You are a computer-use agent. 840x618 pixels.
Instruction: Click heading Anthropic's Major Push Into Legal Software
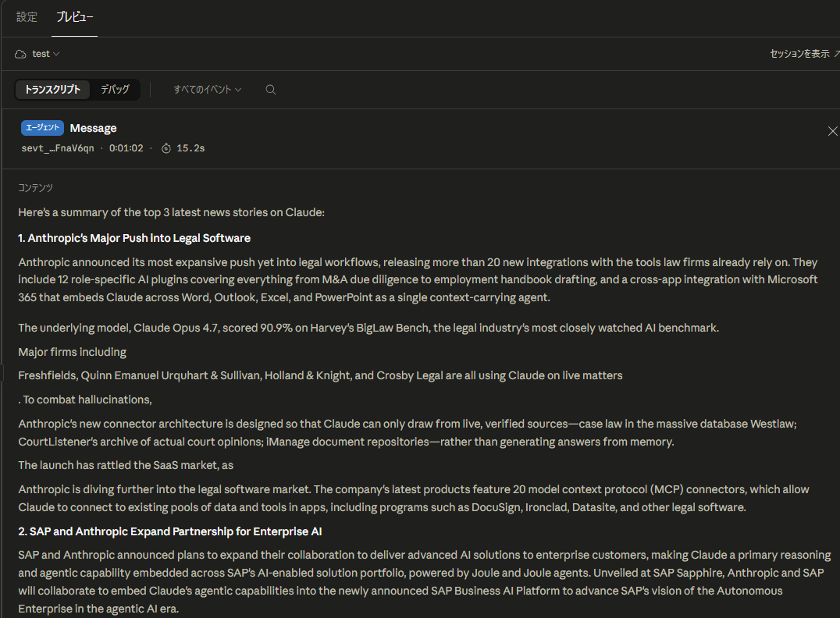click(x=134, y=238)
